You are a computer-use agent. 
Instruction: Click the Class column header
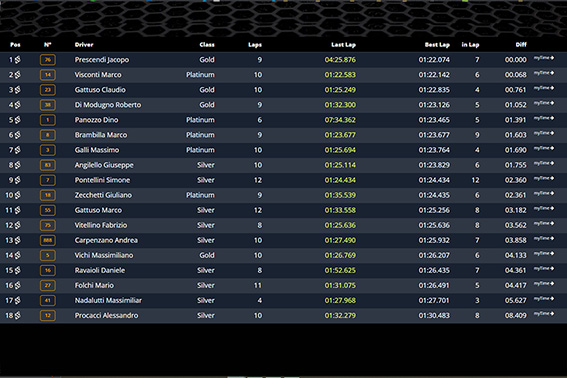pos(207,45)
